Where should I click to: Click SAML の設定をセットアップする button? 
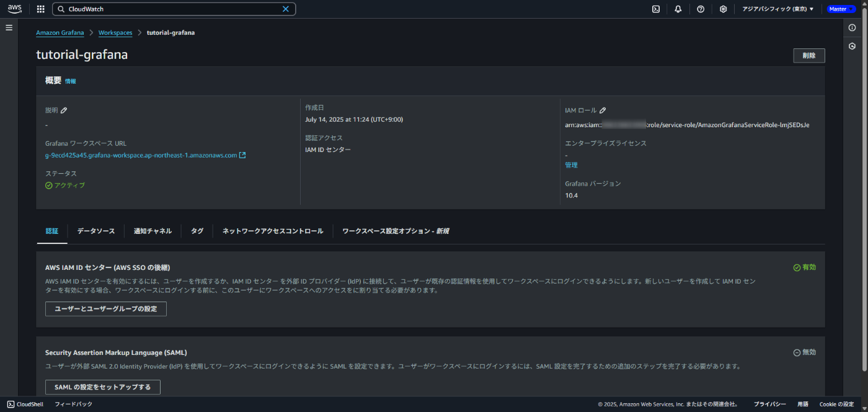103,387
